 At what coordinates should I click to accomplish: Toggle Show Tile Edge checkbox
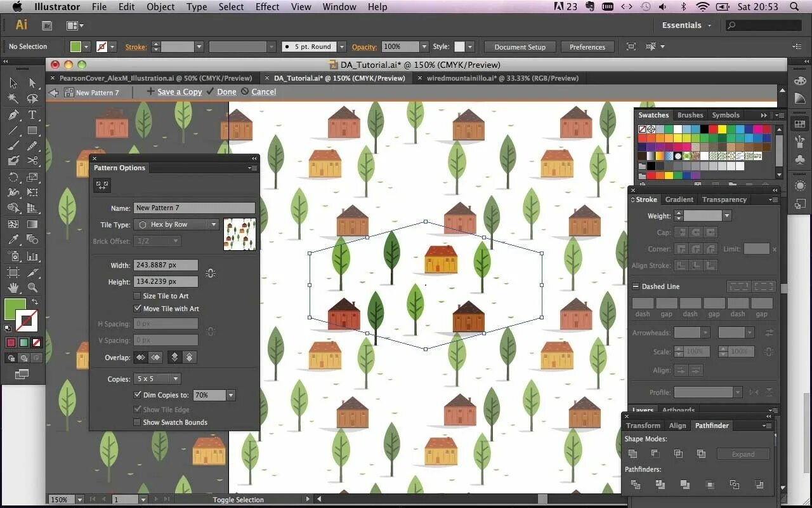click(x=137, y=410)
